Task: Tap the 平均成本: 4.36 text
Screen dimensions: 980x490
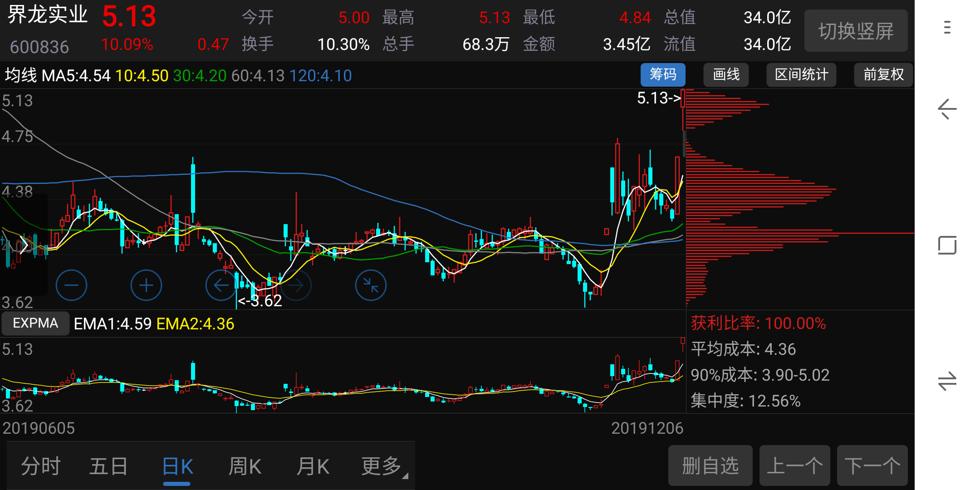Action: (743, 349)
